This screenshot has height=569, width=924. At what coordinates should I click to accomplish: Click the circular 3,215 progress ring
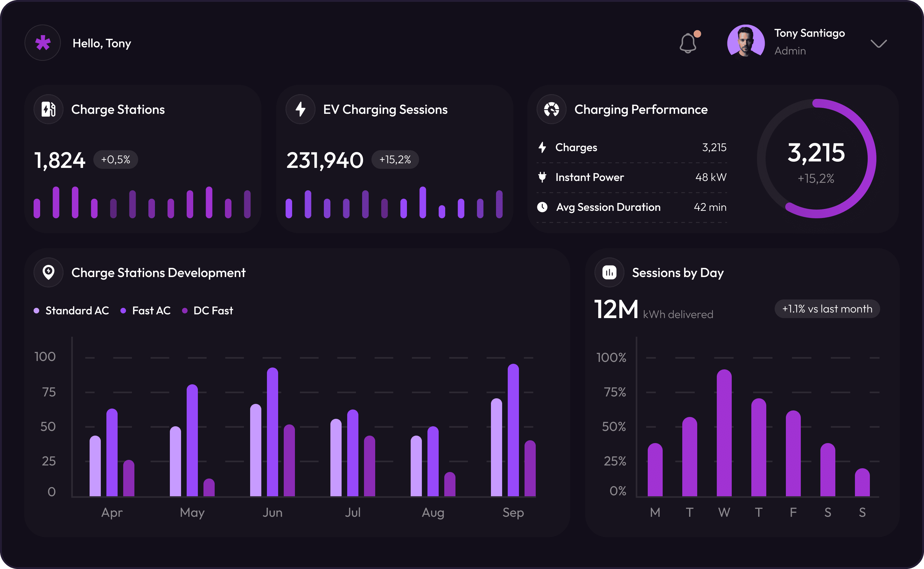(x=816, y=159)
